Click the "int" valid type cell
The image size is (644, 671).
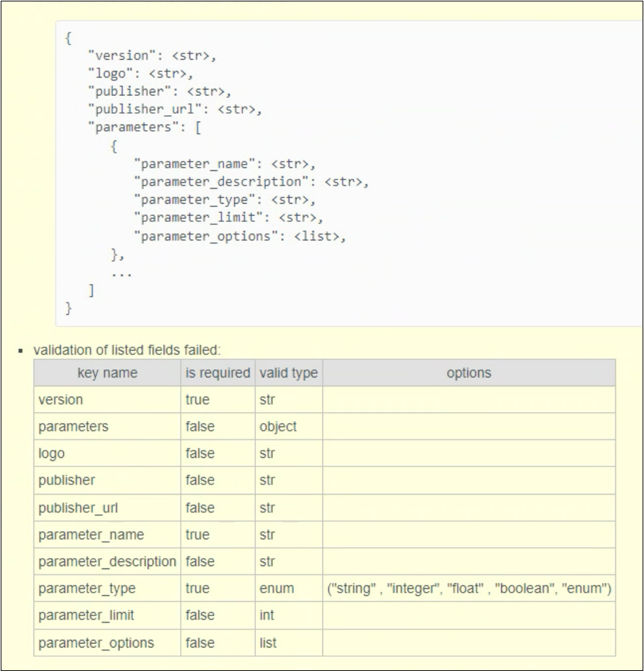point(289,616)
